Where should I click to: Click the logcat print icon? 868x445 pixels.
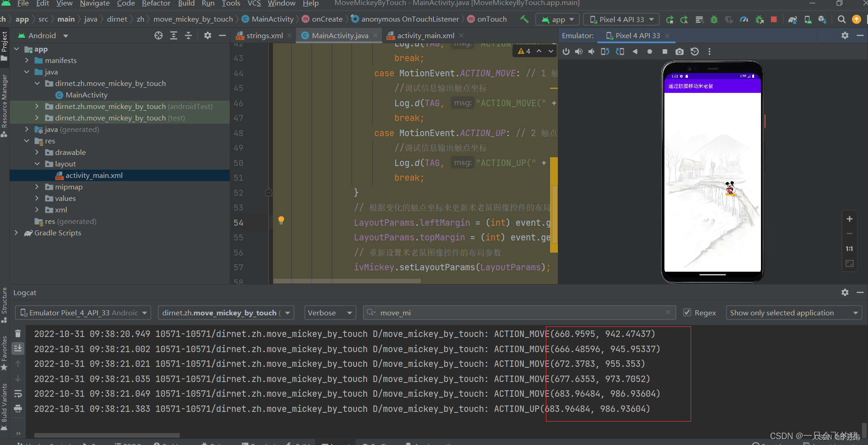18,408
